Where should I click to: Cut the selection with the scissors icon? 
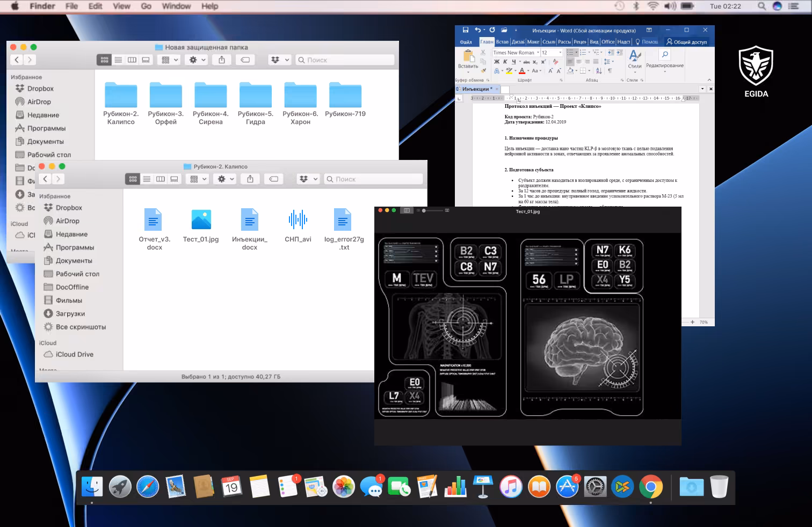click(483, 53)
